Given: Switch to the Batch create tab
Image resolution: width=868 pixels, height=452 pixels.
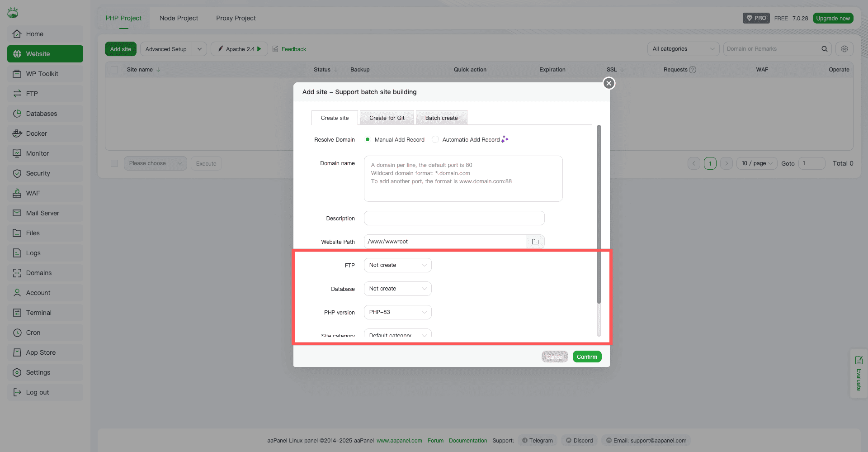Looking at the screenshot, I should tap(441, 118).
